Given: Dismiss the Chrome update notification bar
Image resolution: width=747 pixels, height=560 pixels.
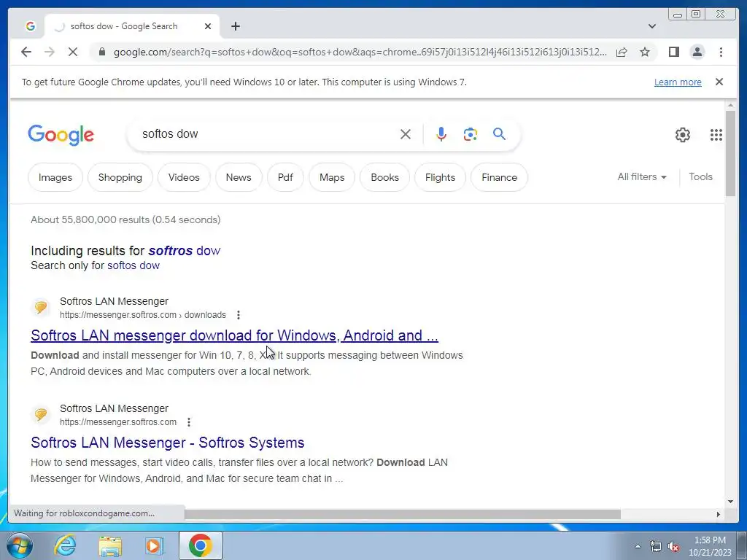Looking at the screenshot, I should click(719, 82).
